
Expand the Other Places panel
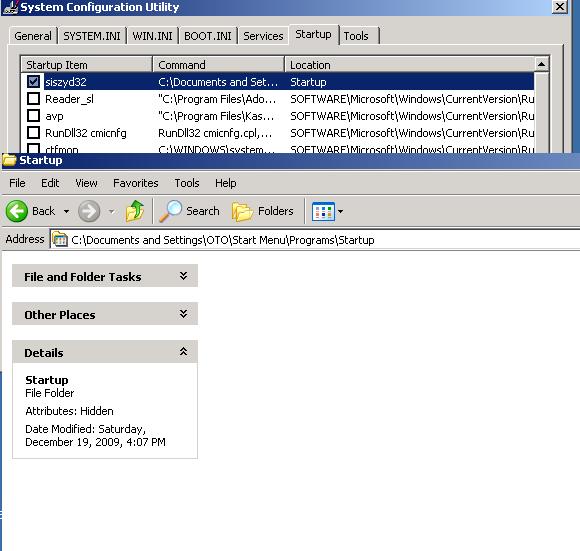[183, 314]
